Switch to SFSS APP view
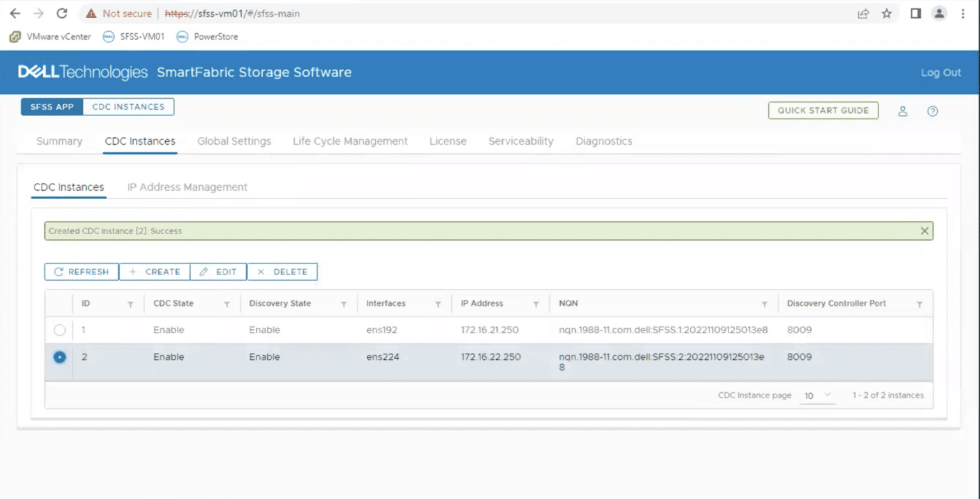Viewport: 980px width, 499px height. [x=52, y=107]
